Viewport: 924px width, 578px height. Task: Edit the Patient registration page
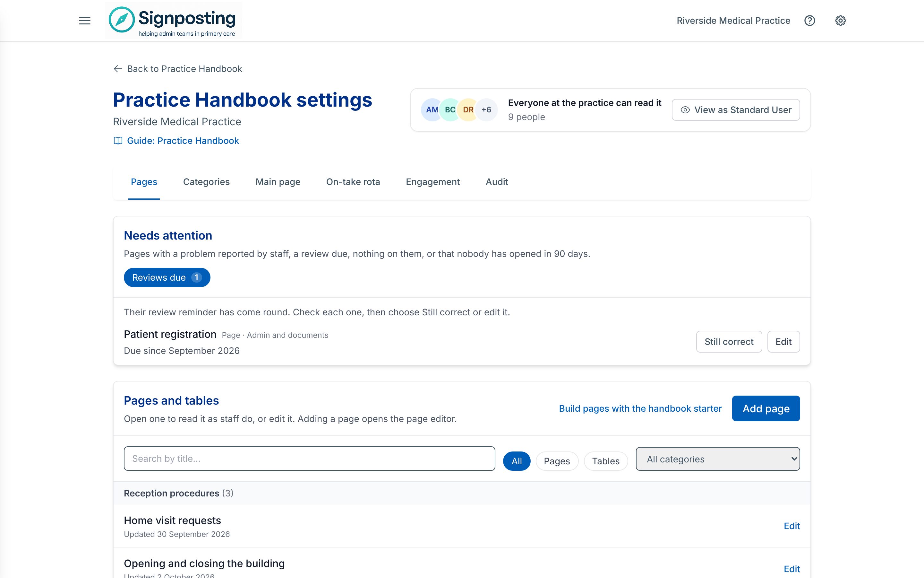pyautogui.click(x=783, y=342)
